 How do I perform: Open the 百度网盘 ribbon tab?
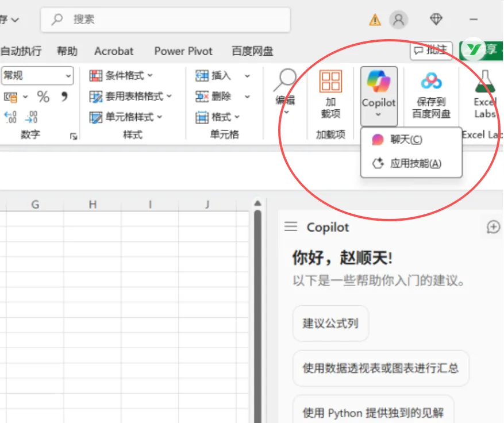[x=252, y=51]
